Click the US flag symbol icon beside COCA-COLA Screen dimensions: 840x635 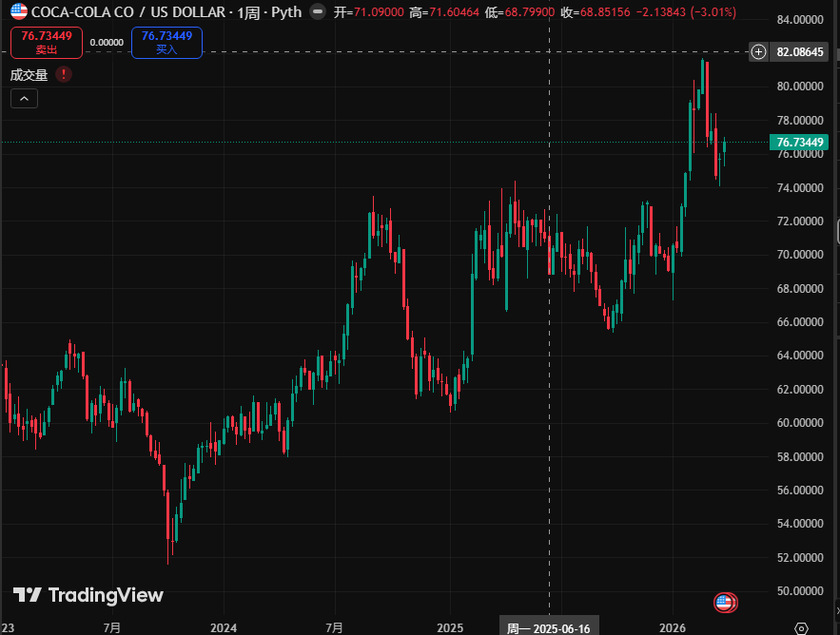click(x=19, y=12)
